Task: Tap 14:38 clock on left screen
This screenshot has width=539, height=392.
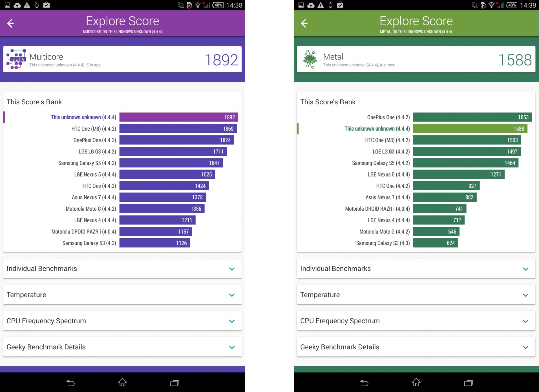Action: tap(234, 5)
